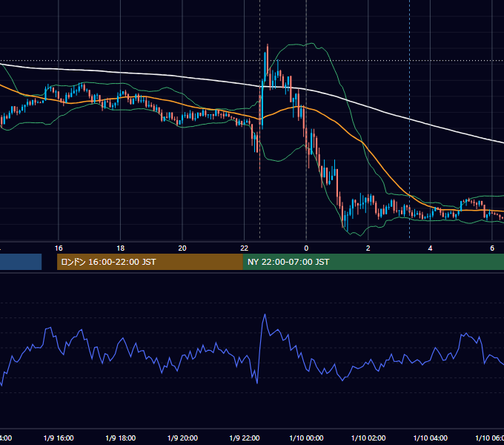Click the 18 hour label on chart axis
The width and height of the screenshot is (504, 445).
(x=121, y=248)
